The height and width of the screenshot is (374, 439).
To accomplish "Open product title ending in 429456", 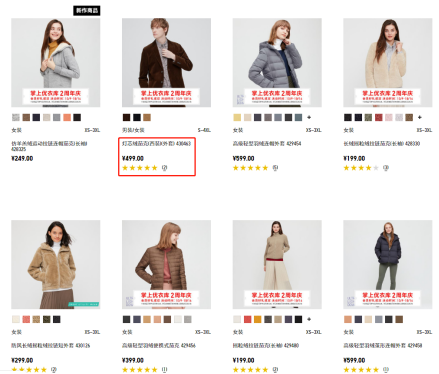I will pyautogui.click(x=159, y=346).
